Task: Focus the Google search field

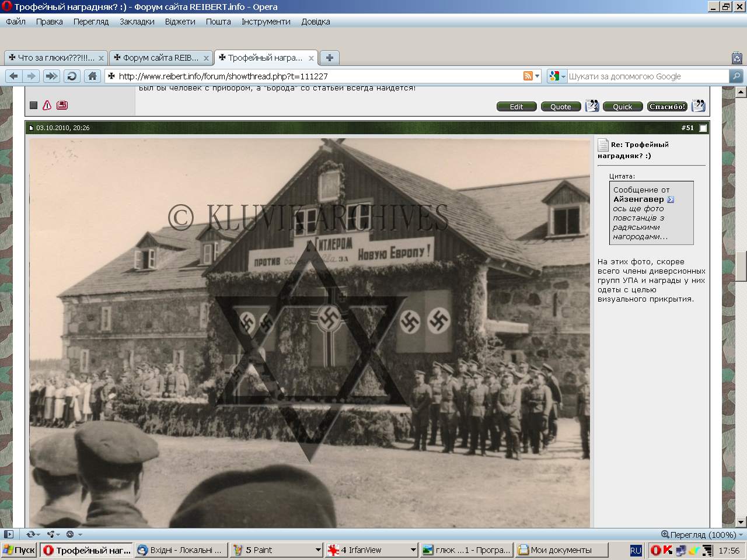Action: [x=648, y=76]
